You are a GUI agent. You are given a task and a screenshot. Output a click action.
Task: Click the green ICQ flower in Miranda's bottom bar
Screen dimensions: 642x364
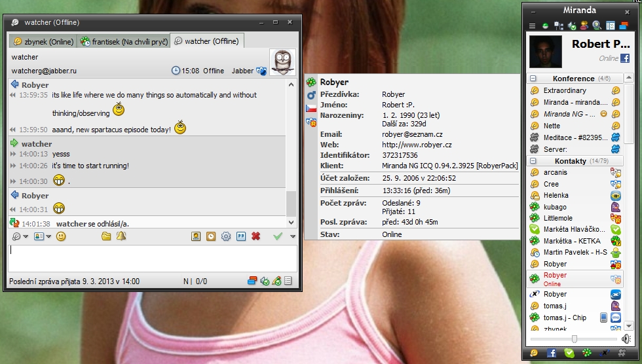click(x=586, y=353)
